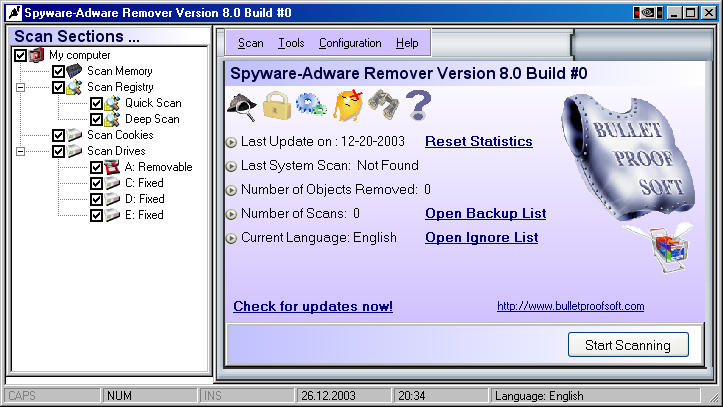Click the Quick Scan row icon
Viewport: 723px width, 407px height.
click(112, 103)
